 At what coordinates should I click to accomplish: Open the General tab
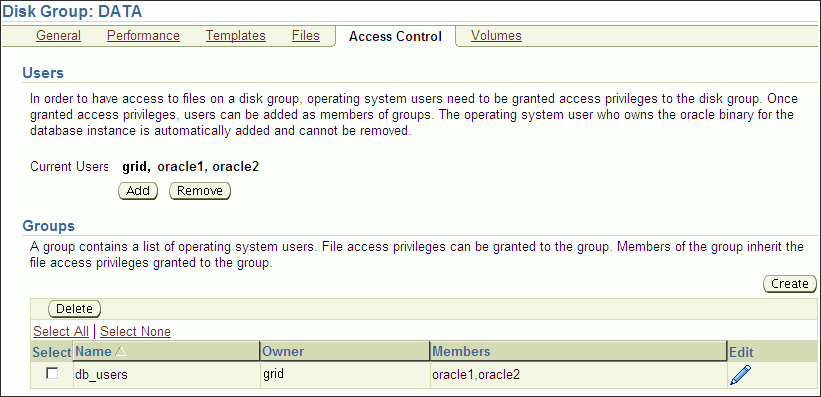click(x=58, y=36)
